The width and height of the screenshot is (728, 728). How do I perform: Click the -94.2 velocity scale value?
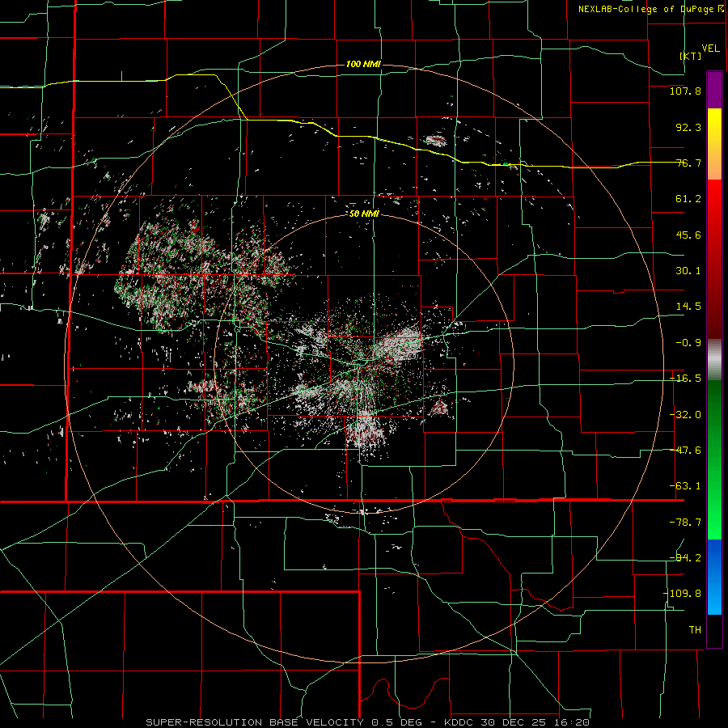[x=685, y=557]
